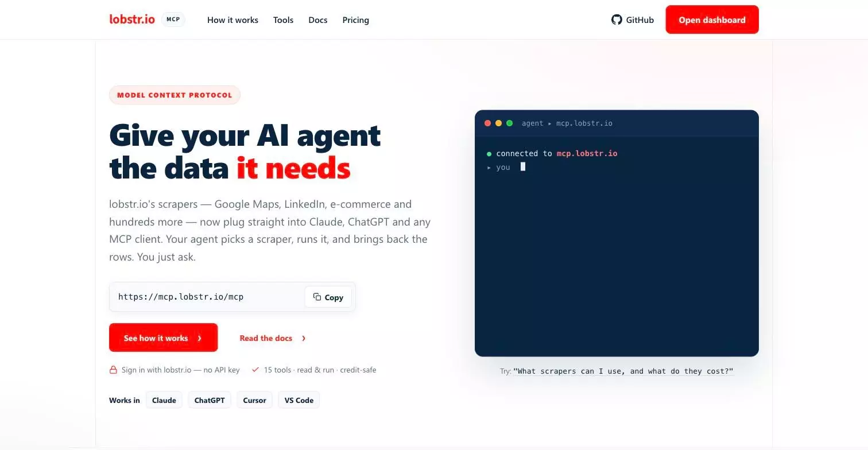Click the red checkmark icon by 15 tools
The height and width of the screenshot is (450, 868).
[255, 370]
